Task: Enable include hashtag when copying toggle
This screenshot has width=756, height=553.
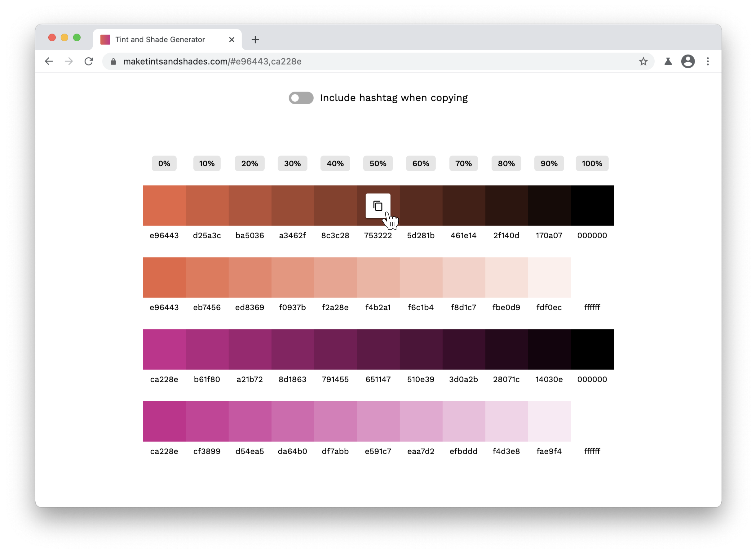Action: [301, 98]
